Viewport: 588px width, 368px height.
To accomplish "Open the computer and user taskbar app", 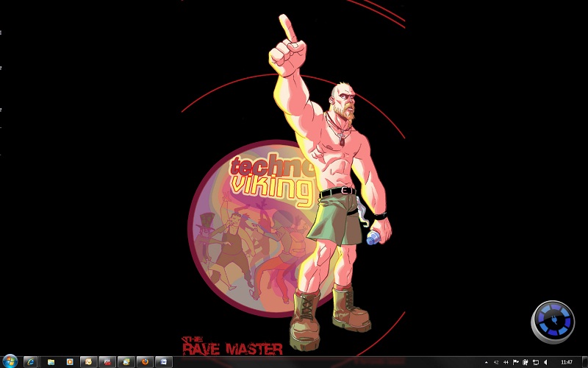I will 126,362.
